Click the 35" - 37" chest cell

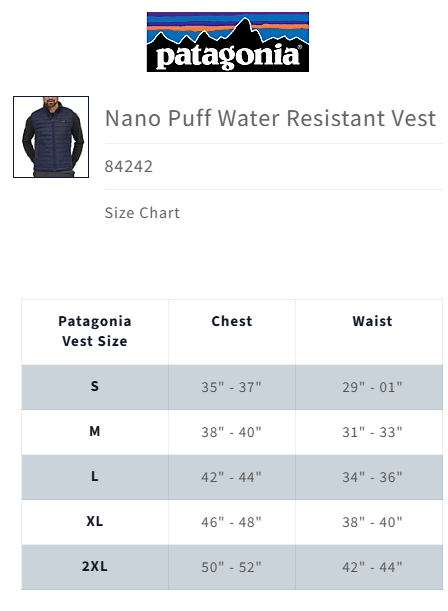[x=231, y=387]
